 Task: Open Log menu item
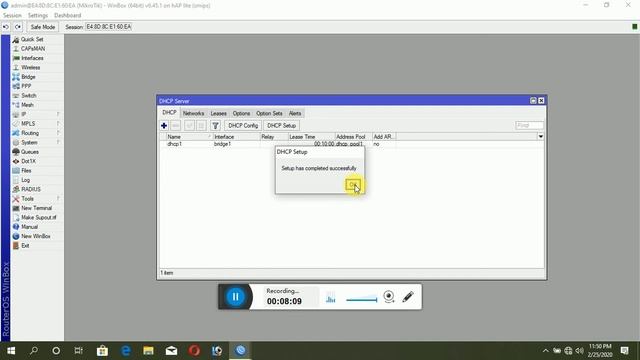coord(25,180)
